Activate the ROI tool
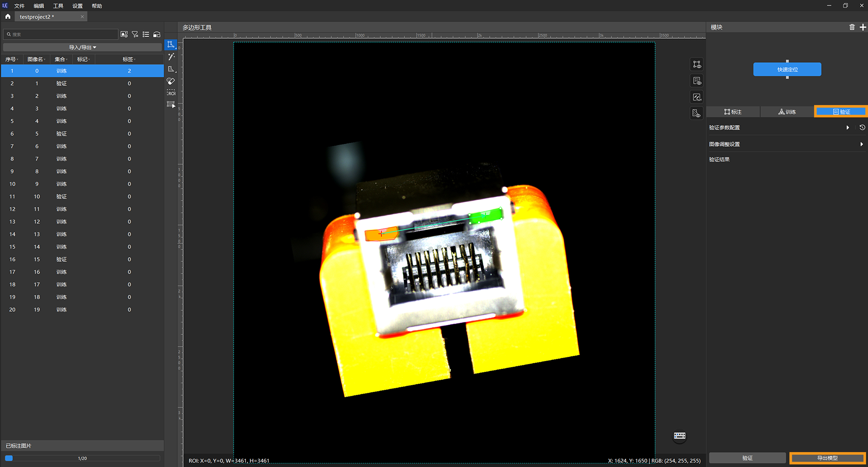Image resolution: width=868 pixels, height=467 pixels. coord(171,93)
